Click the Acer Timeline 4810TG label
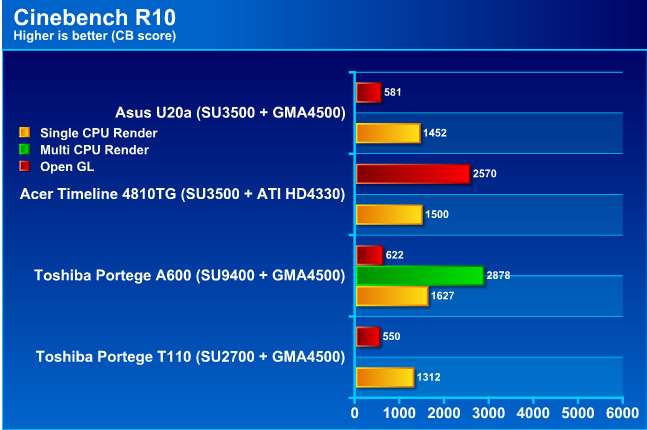 (x=182, y=194)
